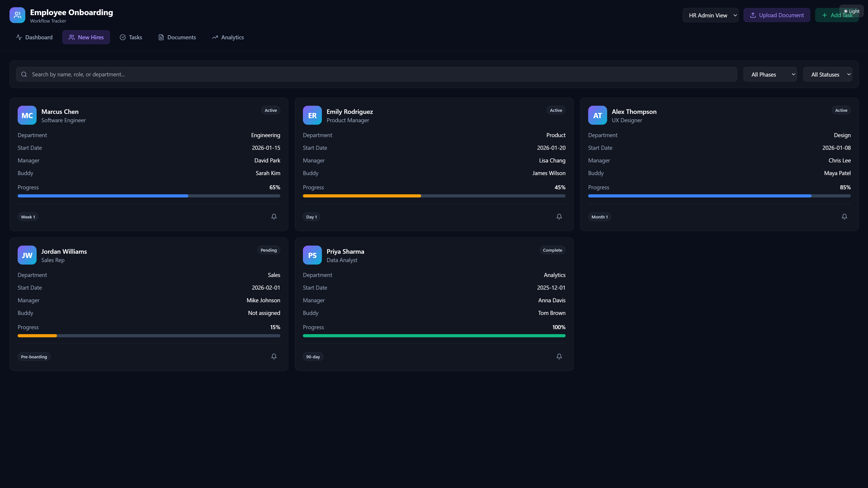The width and height of the screenshot is (868, 488).
Task: Click Marcus Chen's notification bell icon
Action: (274, 217)
